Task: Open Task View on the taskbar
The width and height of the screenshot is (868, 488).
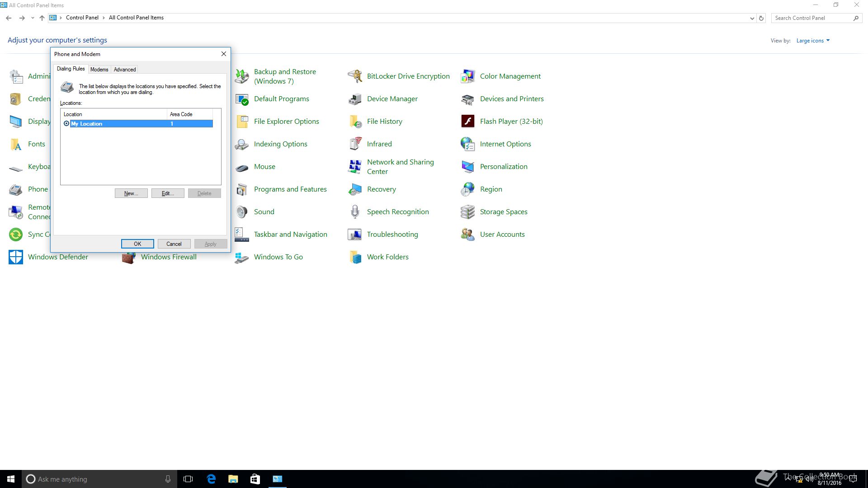Action: coord(188,479)
